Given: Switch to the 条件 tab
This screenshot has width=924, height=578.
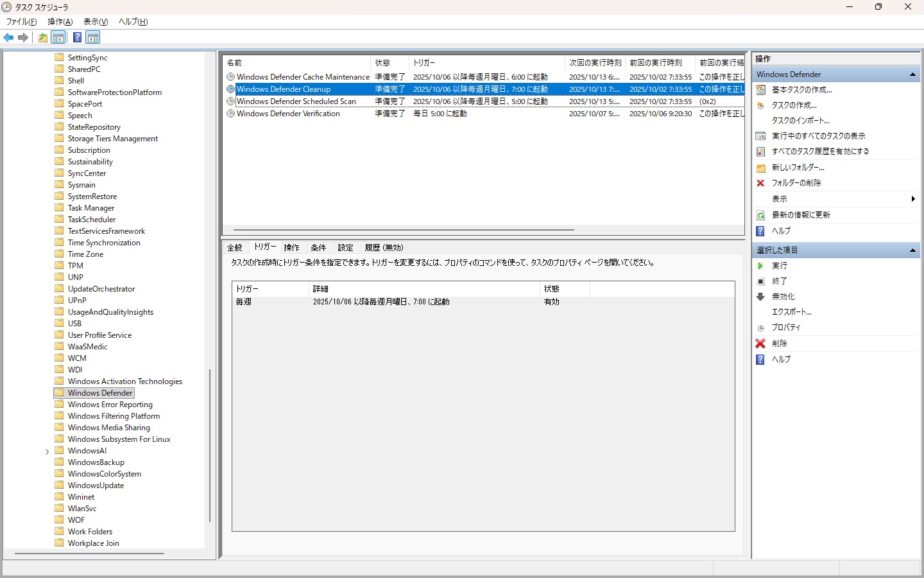Looking at the screenshot, I should (318, 248).
